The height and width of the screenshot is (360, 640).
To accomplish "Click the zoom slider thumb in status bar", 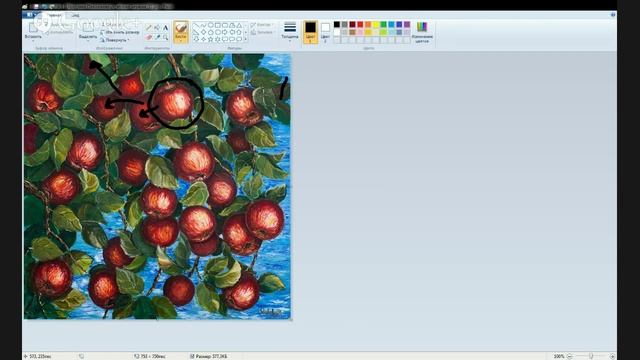I will 591,356.
